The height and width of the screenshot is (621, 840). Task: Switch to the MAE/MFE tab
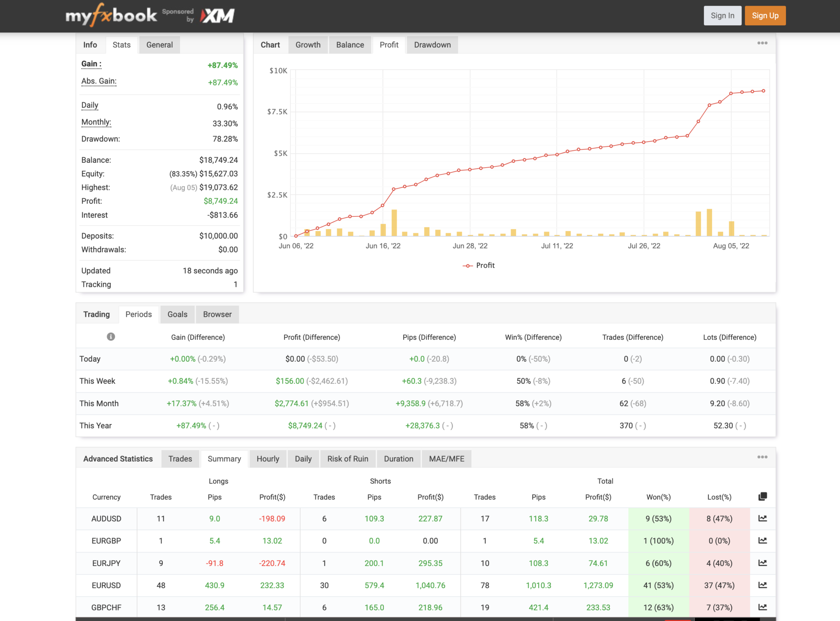[447, 458]
